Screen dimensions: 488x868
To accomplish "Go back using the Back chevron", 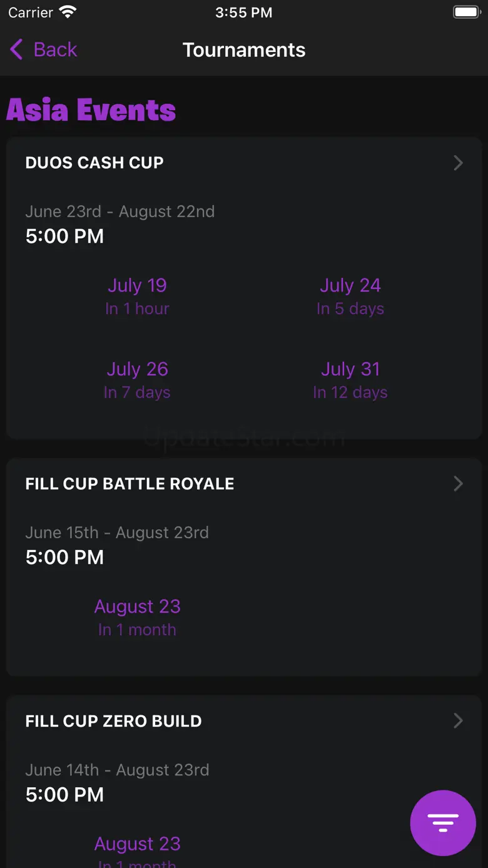I will [x=16, y=49].
